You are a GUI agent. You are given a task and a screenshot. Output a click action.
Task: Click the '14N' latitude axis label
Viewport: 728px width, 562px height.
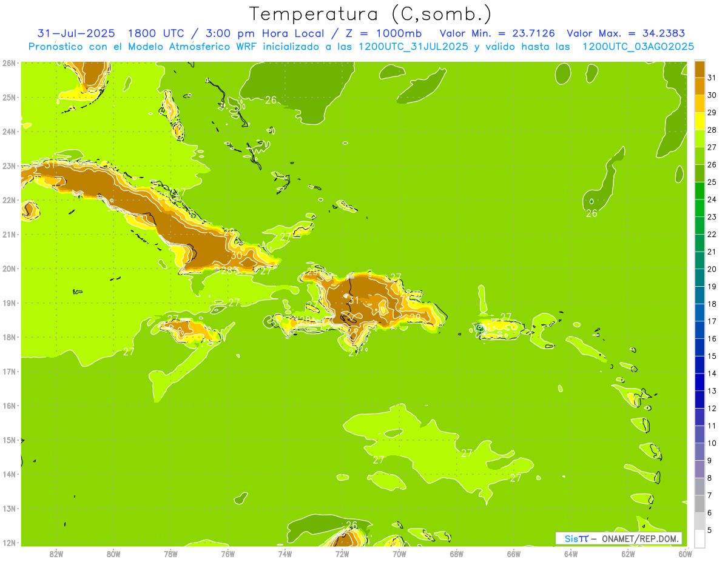point(10,474)
